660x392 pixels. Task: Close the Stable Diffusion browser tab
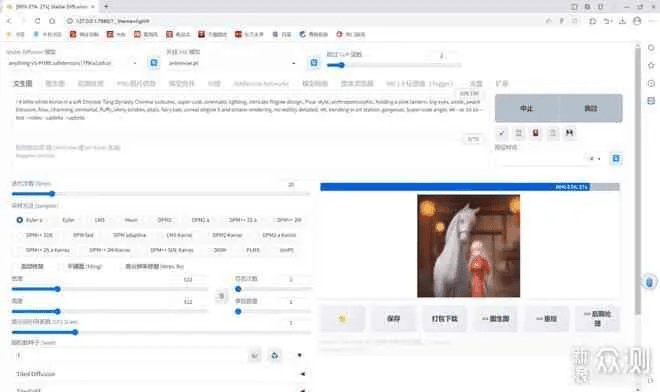coord(93,7)
